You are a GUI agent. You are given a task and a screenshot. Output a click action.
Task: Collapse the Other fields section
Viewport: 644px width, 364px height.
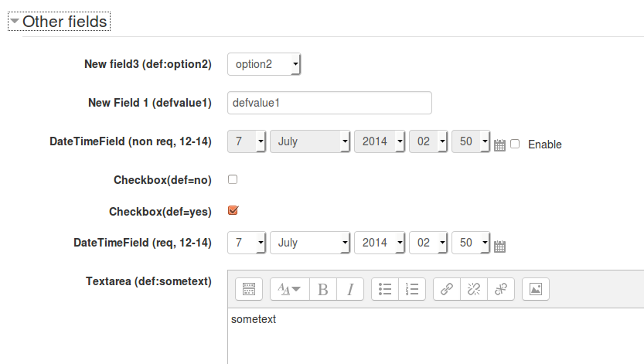[x=59, y=22]
